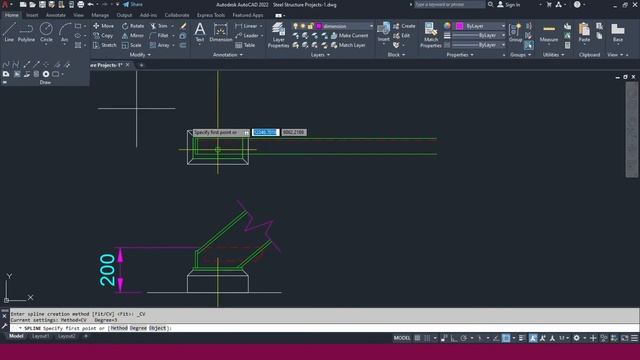
Task: Select the Trim tool
Action: pos(159,26)
